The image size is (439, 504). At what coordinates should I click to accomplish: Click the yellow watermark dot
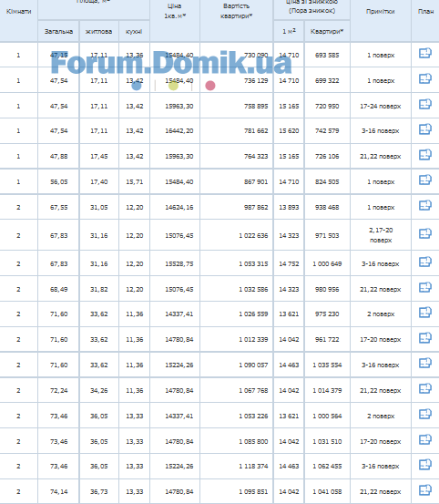[x=173, y=86]
